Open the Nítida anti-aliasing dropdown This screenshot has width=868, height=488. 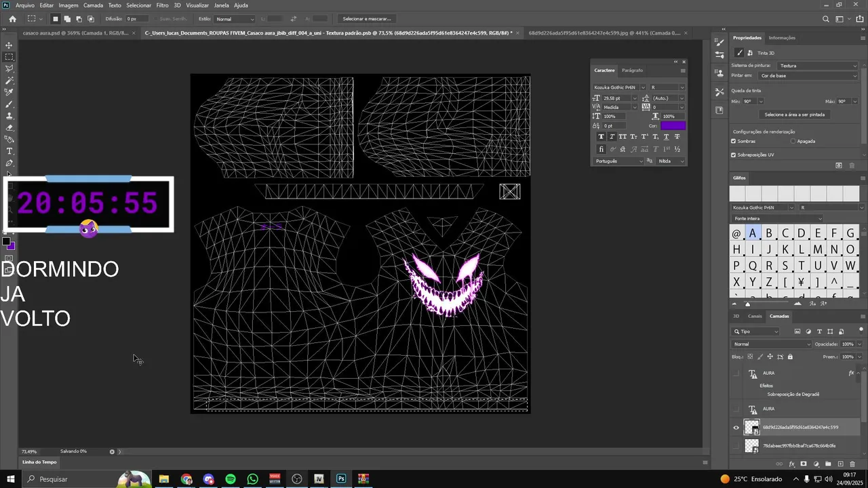(671, 161)
